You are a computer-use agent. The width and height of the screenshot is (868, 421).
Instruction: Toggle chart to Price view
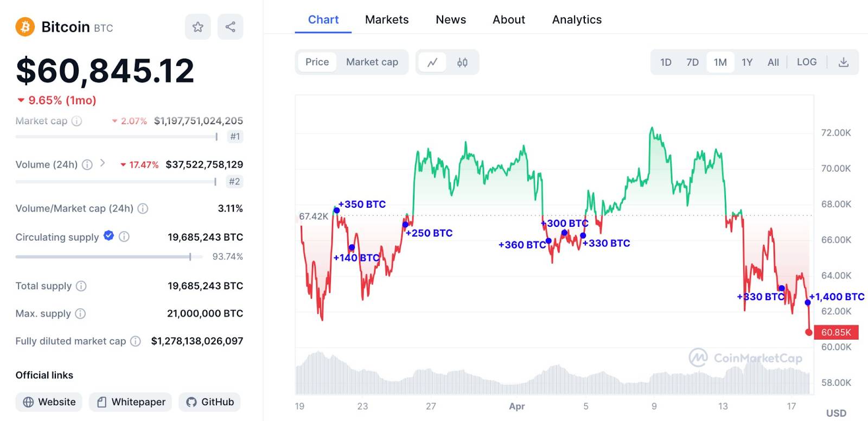point(317,62)
